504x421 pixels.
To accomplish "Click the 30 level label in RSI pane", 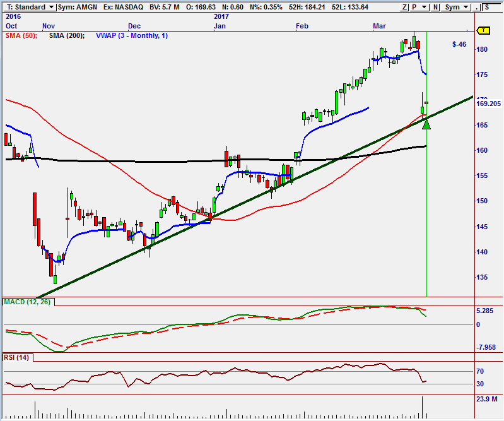I will tap(480, 384).
